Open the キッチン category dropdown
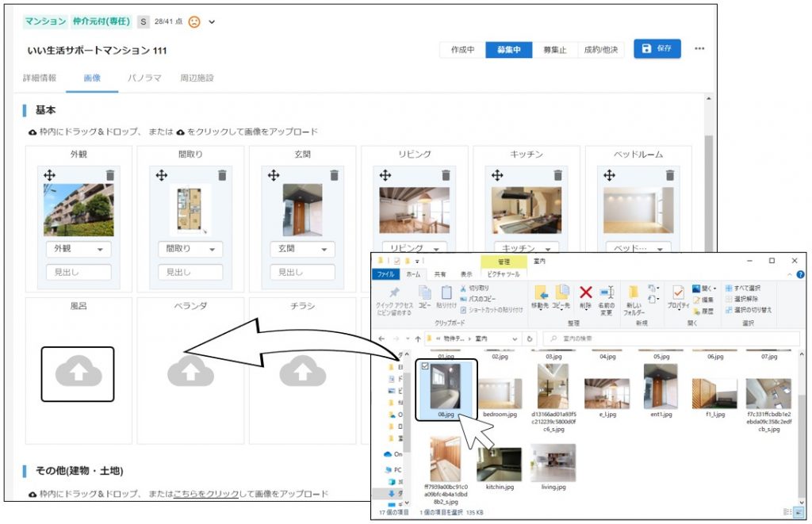 pyautogui.click(x=527, y=248)
